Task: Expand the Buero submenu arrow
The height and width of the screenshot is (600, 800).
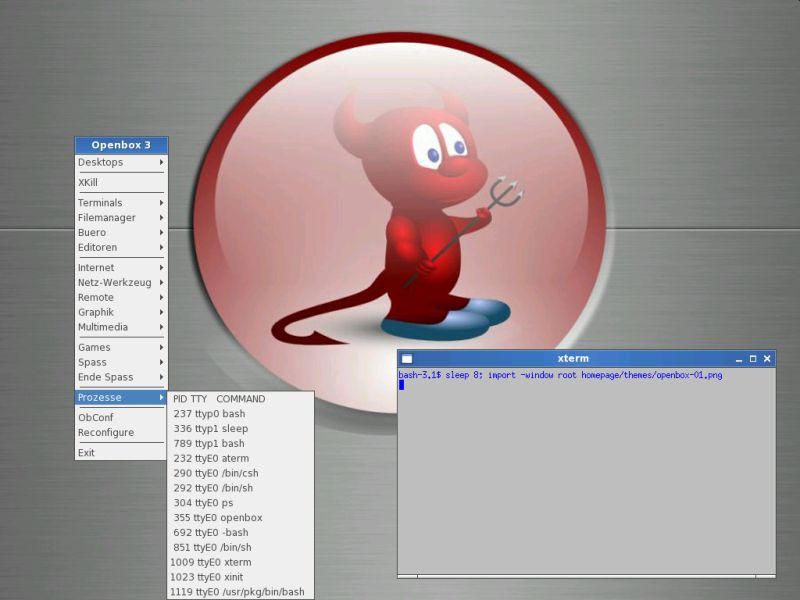Action: pos(161,232)
